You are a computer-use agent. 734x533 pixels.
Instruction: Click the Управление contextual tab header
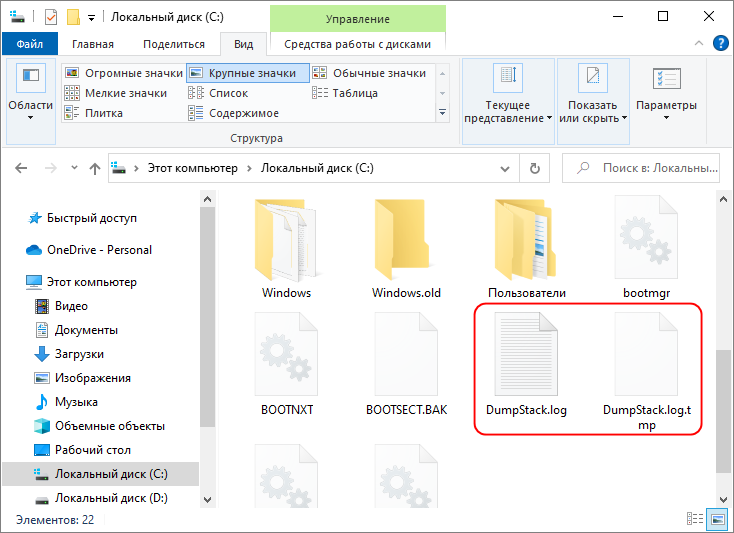(x=358, y=19)
